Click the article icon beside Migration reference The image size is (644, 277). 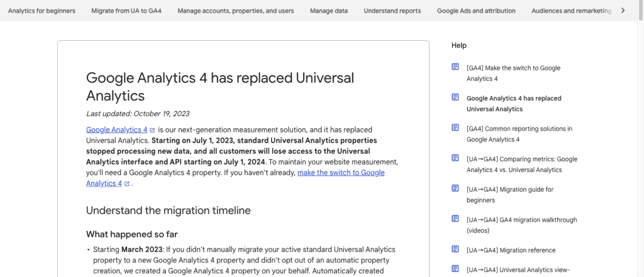pos(455,249)
